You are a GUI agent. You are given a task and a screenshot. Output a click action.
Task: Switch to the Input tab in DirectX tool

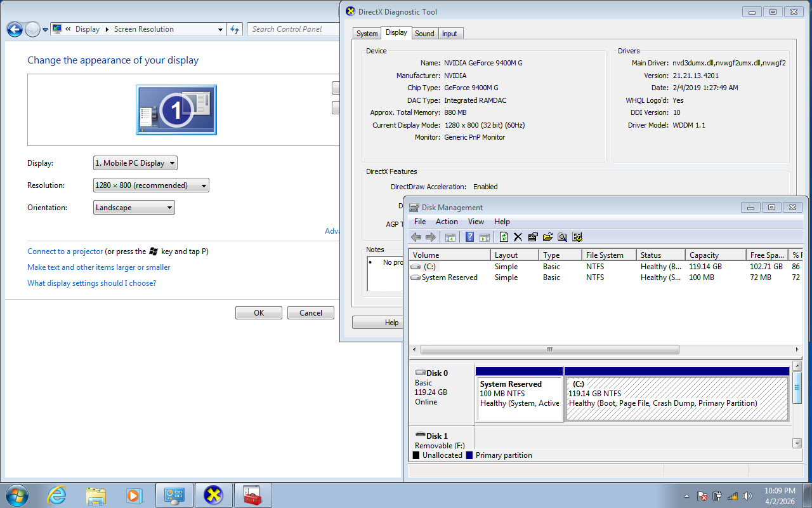click(450, 34)
